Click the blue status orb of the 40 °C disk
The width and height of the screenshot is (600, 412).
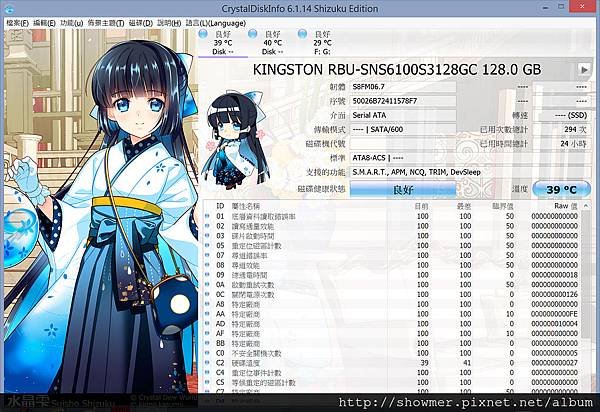tap(253, 34)
